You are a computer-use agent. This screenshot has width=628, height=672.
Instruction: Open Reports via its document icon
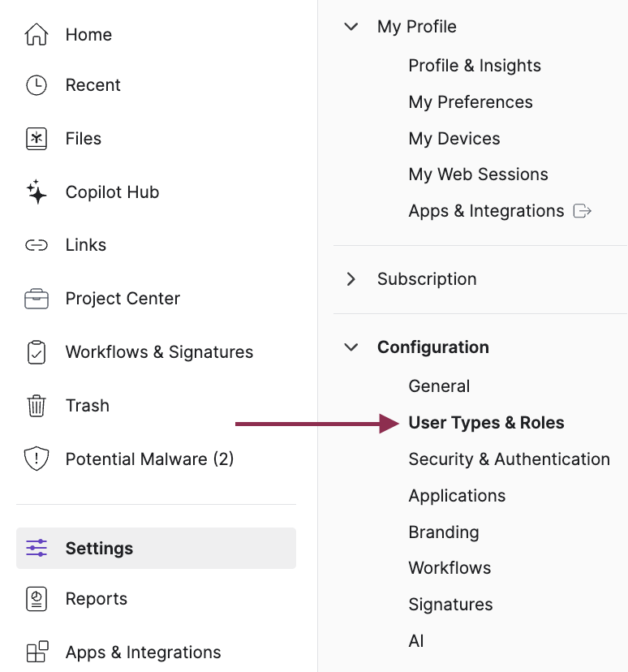[37, 598]
